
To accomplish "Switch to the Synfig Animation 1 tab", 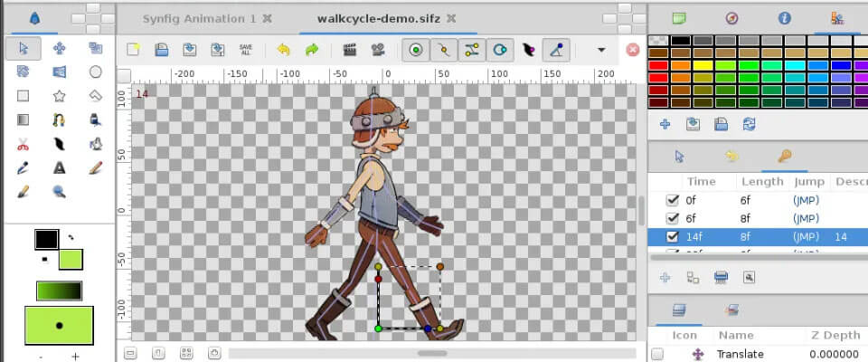I will pyautogui.click(x=199, y=19).
